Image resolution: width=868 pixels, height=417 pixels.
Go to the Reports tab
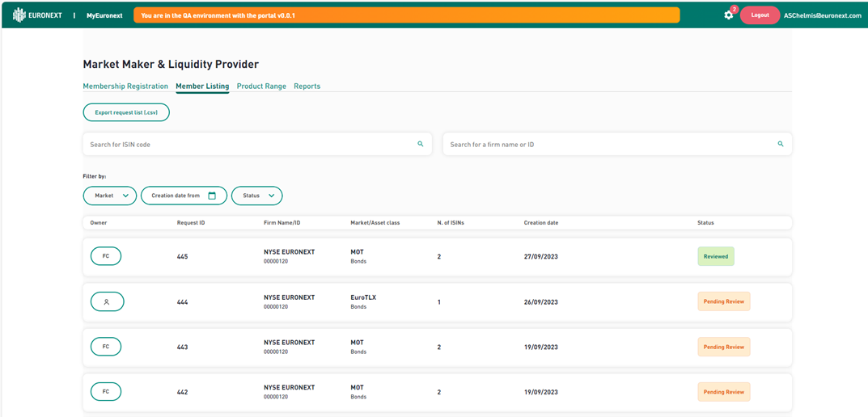[x=307, y=86]
